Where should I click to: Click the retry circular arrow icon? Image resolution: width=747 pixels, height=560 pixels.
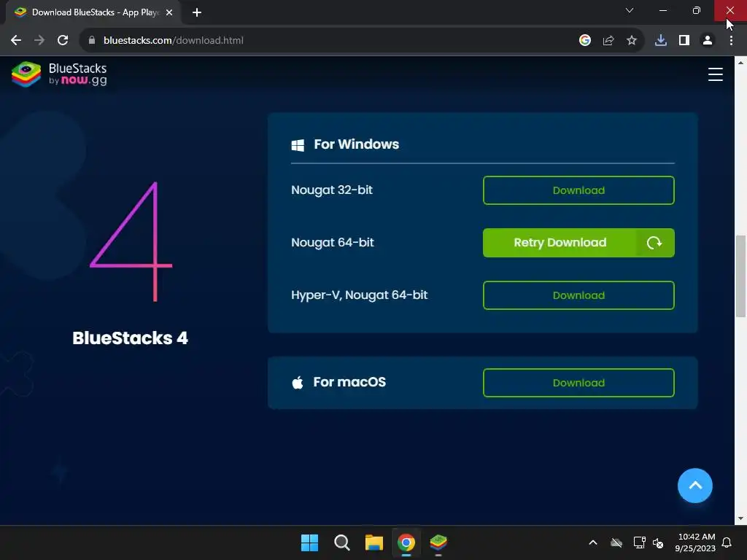(654, 243)
